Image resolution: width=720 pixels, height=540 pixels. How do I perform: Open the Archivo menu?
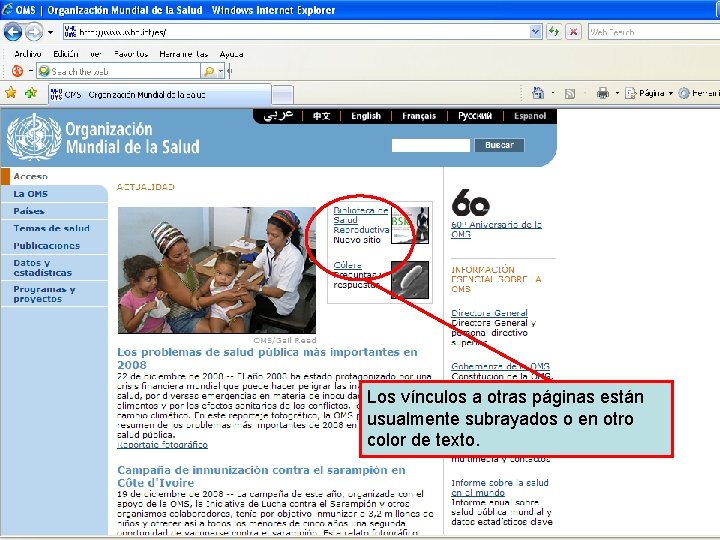(28, 54)
